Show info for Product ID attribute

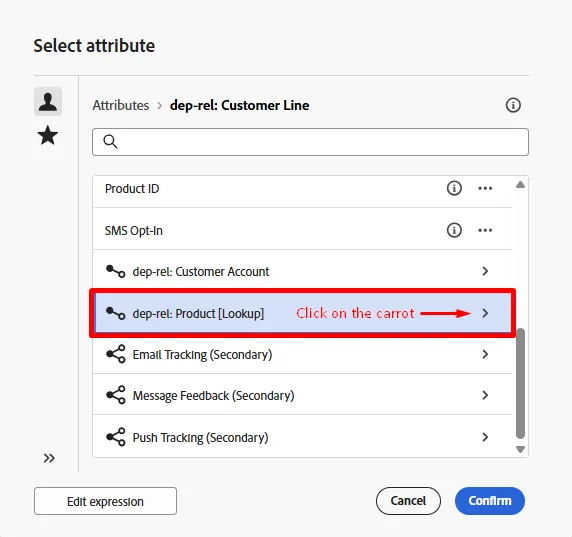(454, 188)
